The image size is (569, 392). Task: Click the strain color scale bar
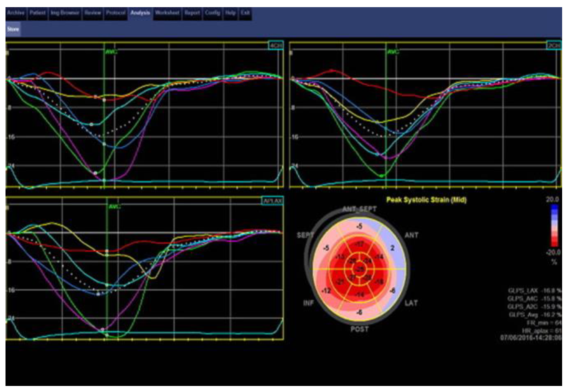pyautogui.click(x=554, y=226)
